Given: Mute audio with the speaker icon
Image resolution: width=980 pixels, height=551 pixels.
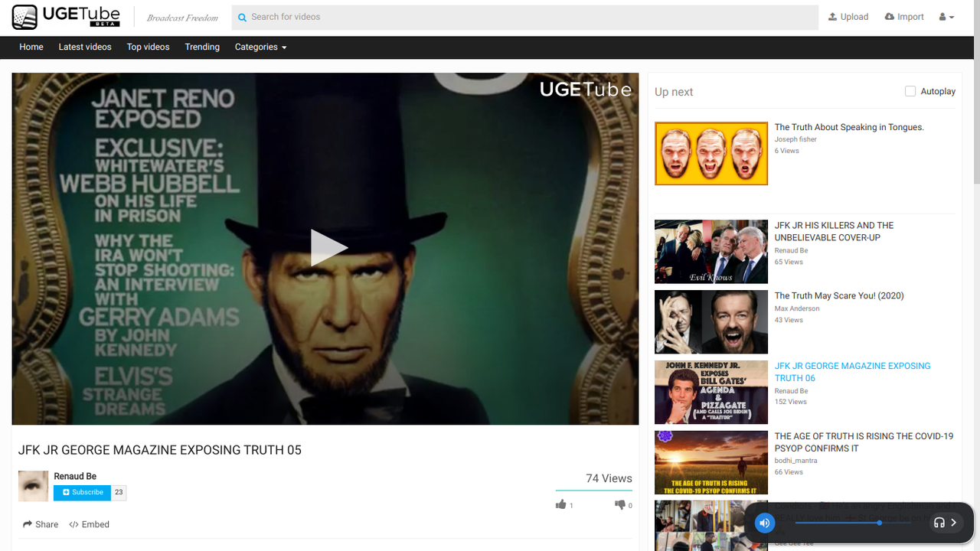Looking at the screenshot, I should pyautogui.click(x=764, y=523).
